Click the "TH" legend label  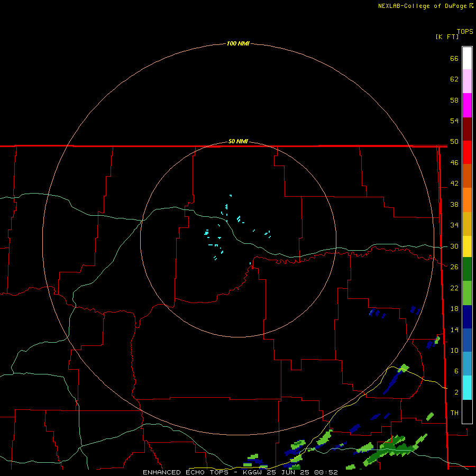coord(454,413)
